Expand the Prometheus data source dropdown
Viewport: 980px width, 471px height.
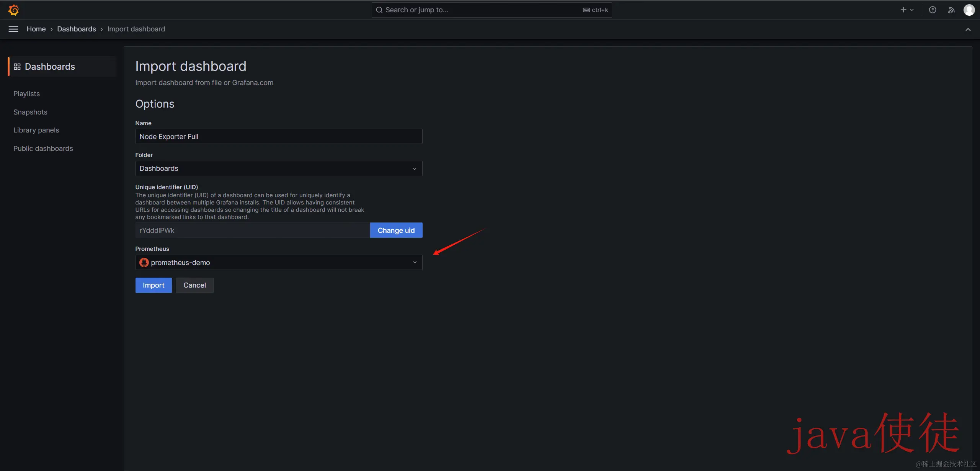click(279, 262)
